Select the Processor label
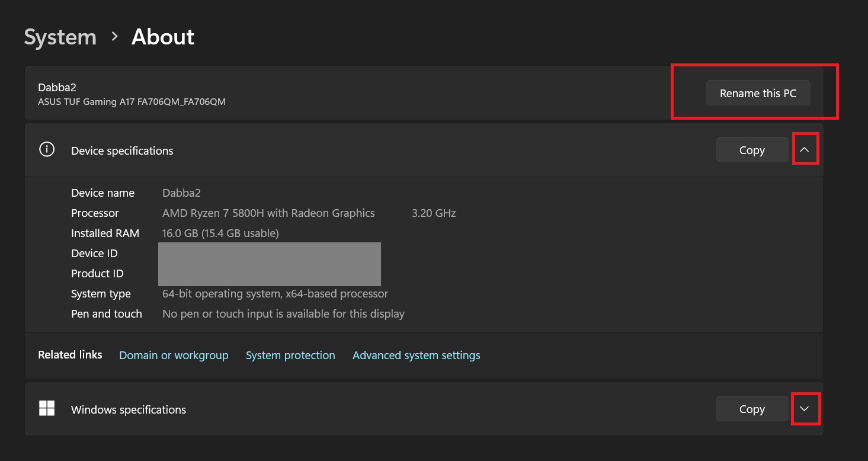The height and width of the screenshot is (461, 868). click(95, 213)
